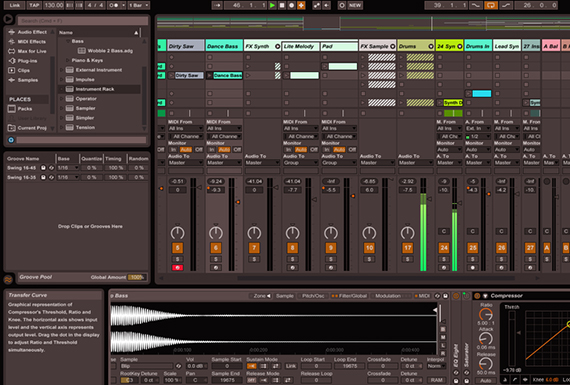Select the Lead Syn track header
This screenshot has height=385, width=570.
pyautogui.click(x=507, y=46)
